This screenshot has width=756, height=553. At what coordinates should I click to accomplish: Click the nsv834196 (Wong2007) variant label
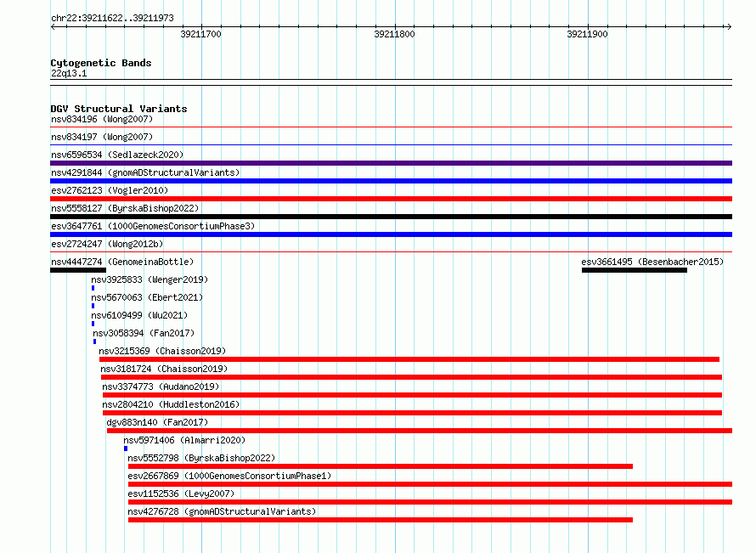point(102,119)
